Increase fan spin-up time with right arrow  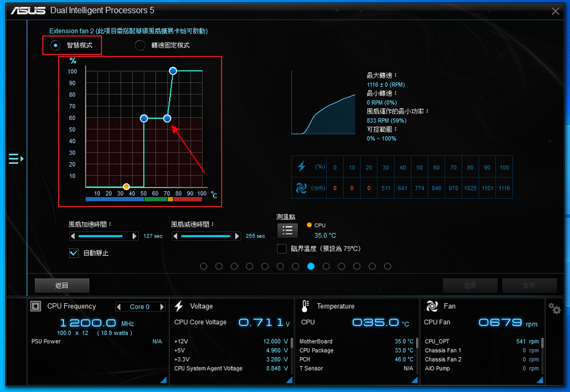point(134,236)
